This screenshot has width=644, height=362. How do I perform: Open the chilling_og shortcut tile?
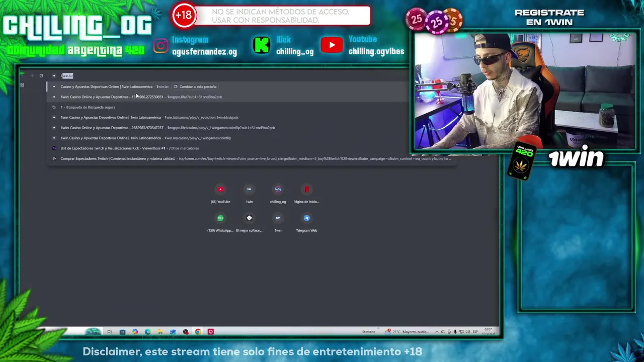pos(278,193)
